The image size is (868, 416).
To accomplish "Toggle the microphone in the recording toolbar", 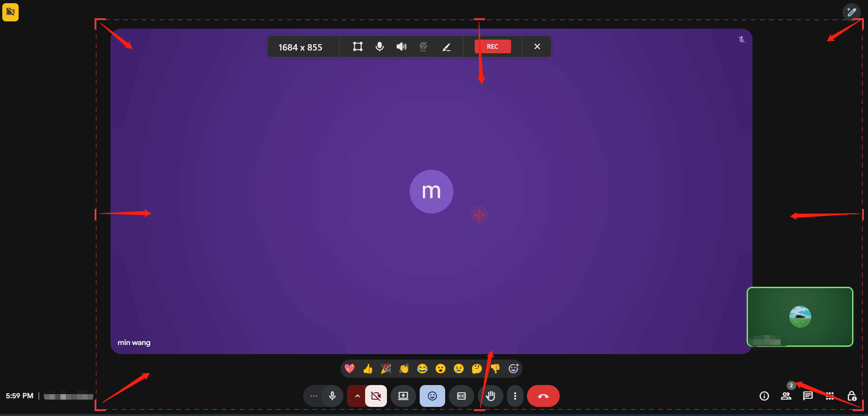I will [x=379, y=46].
